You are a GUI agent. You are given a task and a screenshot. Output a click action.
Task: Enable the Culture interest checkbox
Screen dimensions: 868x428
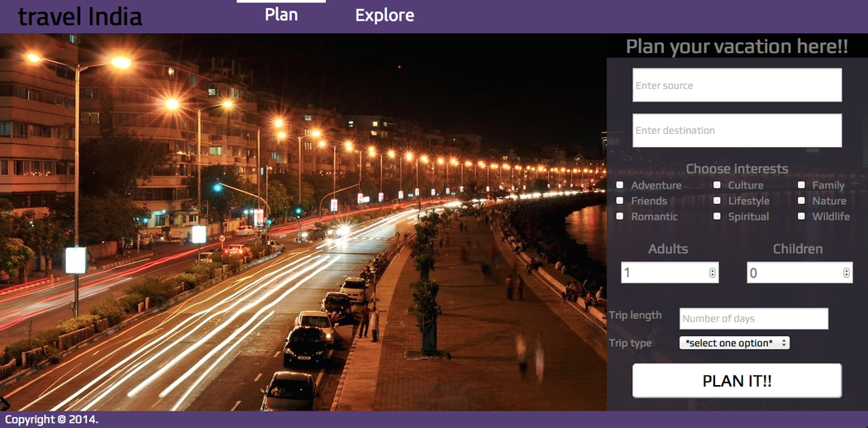(x=717, y=185)
